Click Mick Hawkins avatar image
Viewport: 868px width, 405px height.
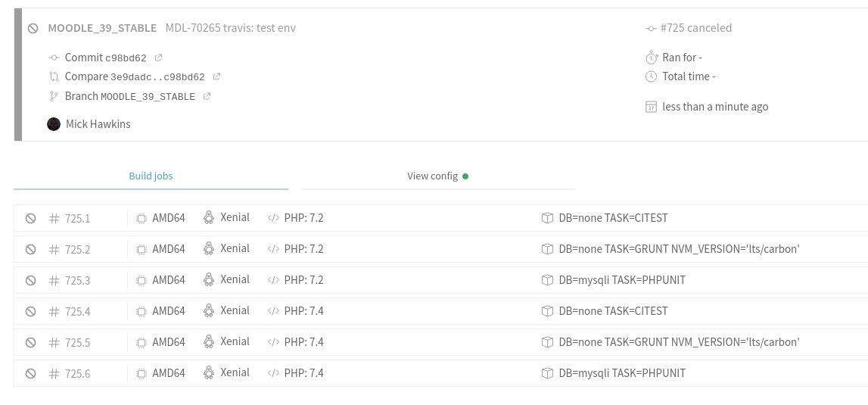coord(54,124)
